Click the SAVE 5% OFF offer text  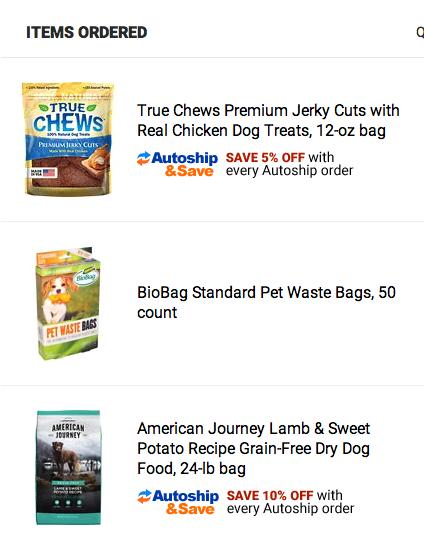[265, 157]
